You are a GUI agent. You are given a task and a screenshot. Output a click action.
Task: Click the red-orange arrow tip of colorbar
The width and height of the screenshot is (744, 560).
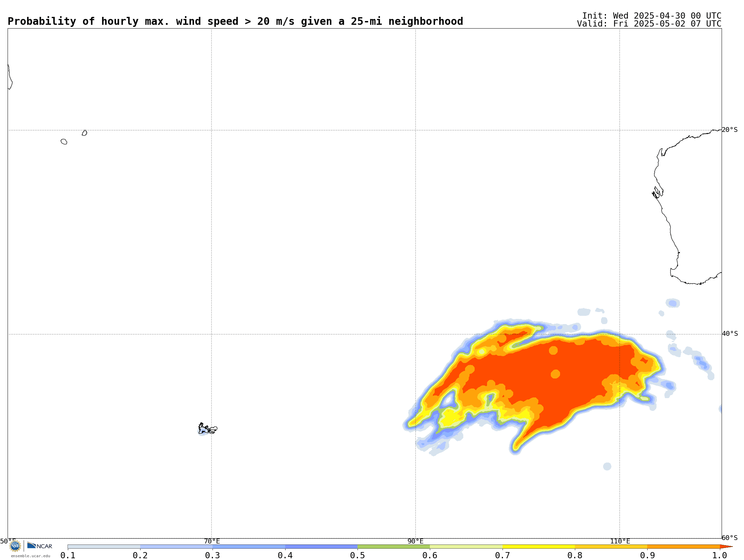[x=726, y=547]
